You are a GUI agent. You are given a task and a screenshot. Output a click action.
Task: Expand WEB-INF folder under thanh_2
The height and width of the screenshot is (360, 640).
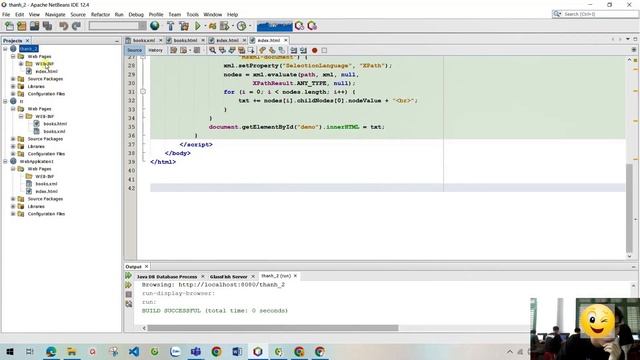[x=21, y=64]
